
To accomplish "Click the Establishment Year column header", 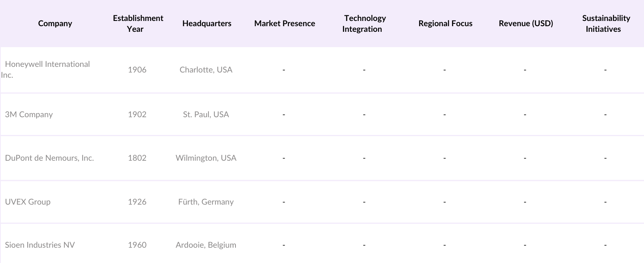I will (x=138, y=23).
